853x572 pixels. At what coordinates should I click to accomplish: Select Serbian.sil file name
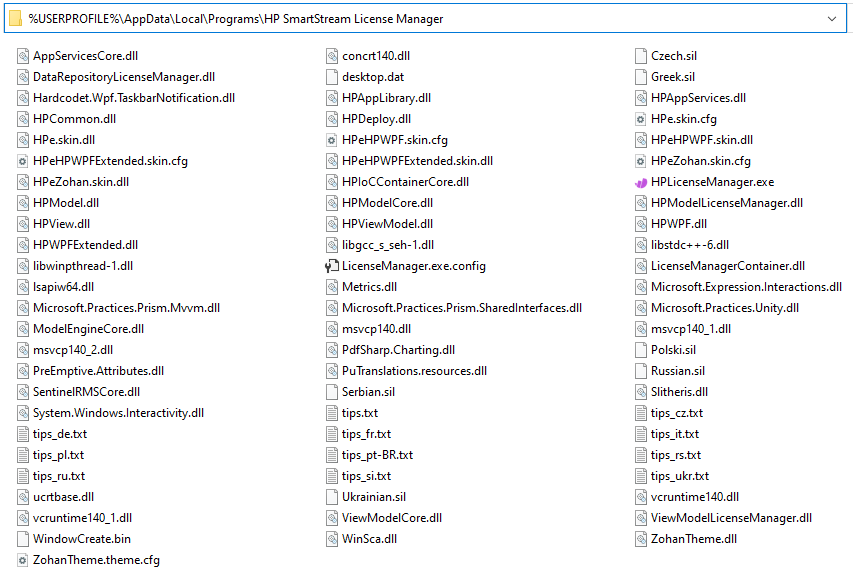click(368, 392)
